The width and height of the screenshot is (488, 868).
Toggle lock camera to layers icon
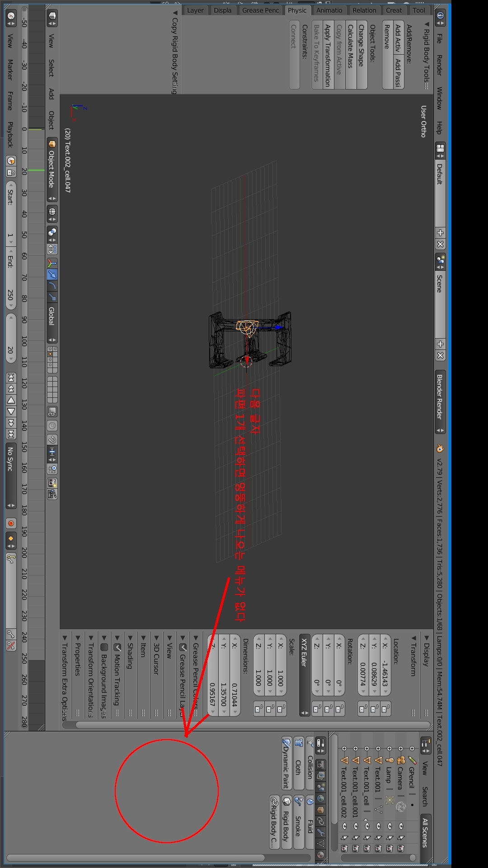coord(52,412)
